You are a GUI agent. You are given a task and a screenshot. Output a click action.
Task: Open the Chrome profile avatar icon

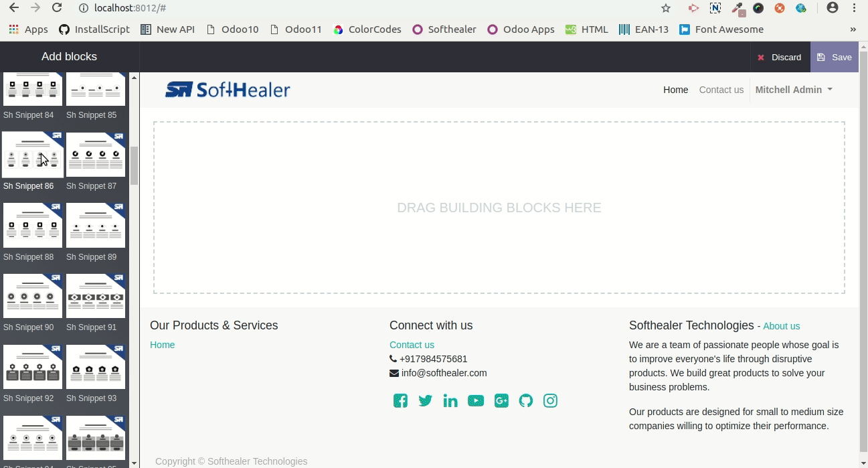click(833, 8)
